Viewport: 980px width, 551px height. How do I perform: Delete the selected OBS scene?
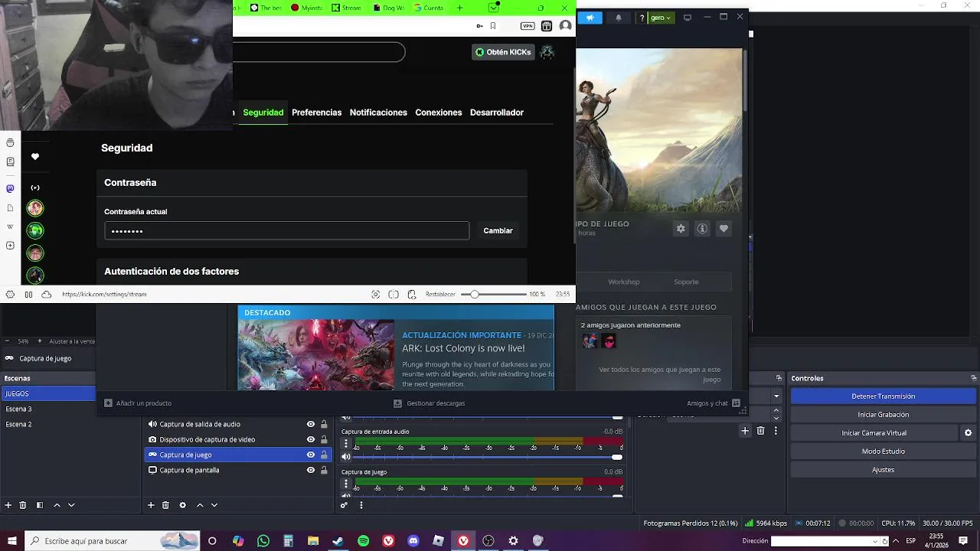click(x=23, y=505)
